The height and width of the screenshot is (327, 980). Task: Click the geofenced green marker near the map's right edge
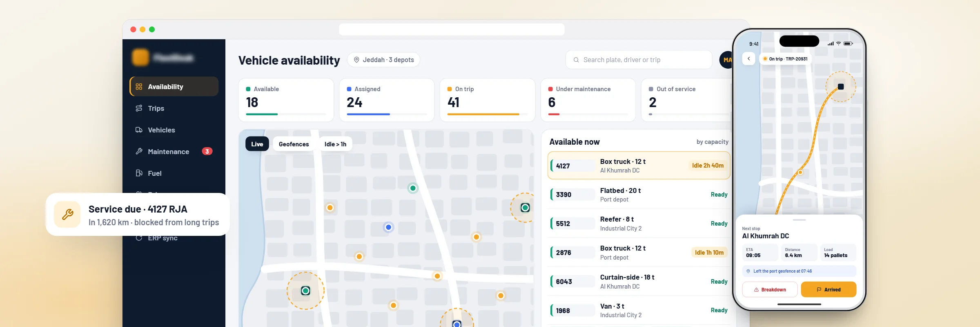pyautogui.click(x=525, y=208)
